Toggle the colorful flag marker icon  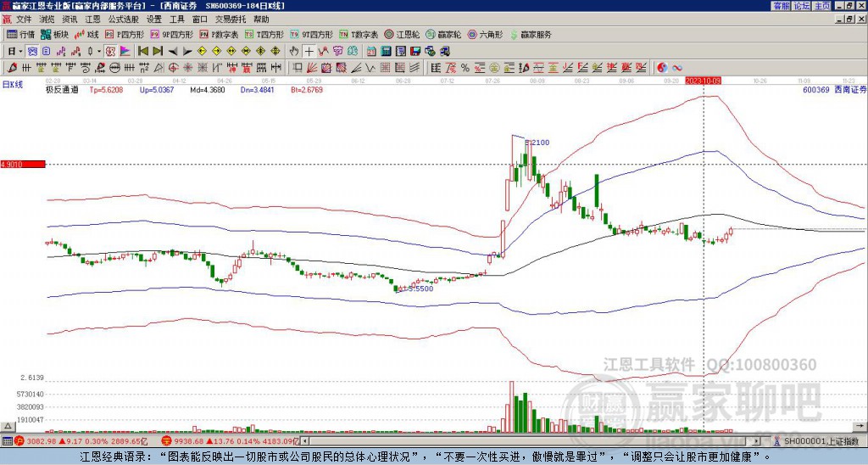(x=125, y=52)
